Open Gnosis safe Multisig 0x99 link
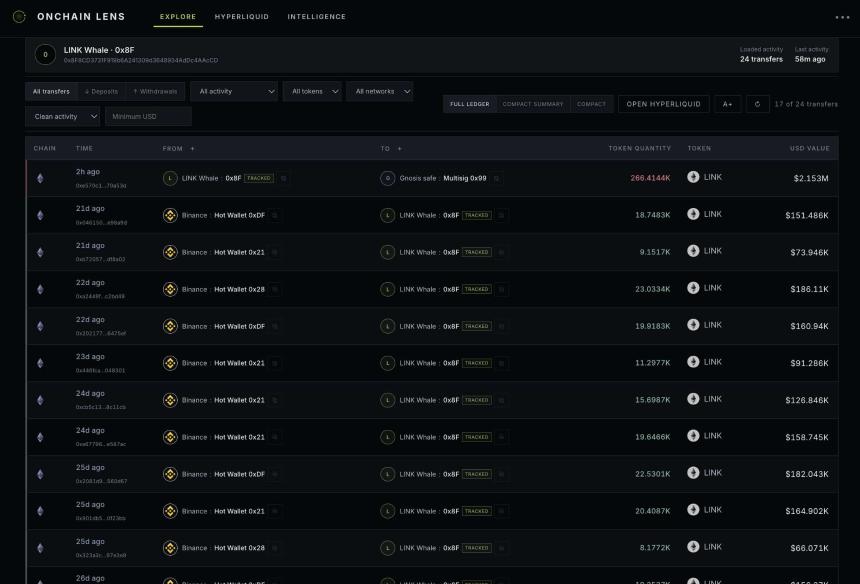 [x=443, y=178]
